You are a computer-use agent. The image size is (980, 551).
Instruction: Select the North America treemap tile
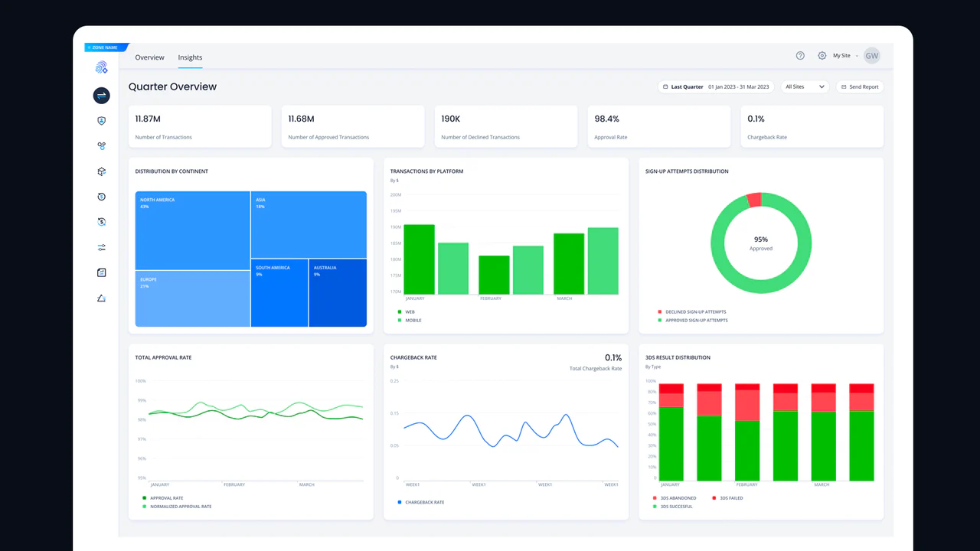point(193,230)
